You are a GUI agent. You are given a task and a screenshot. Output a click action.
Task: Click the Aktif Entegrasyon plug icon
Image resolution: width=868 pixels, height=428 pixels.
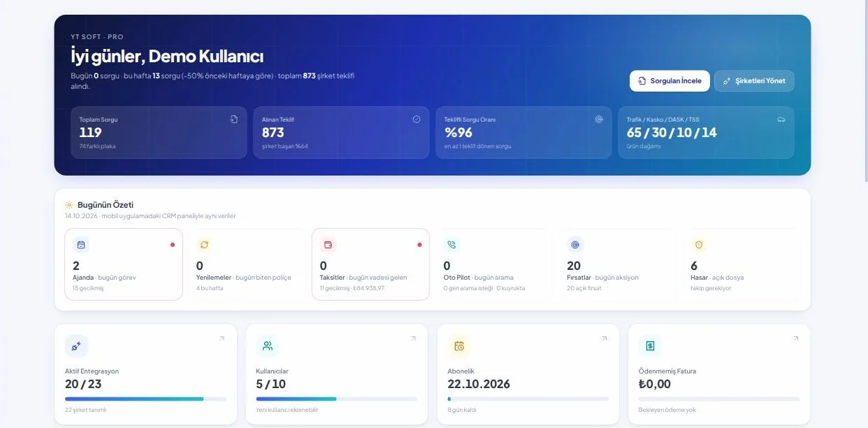click(x=76, y=345)
